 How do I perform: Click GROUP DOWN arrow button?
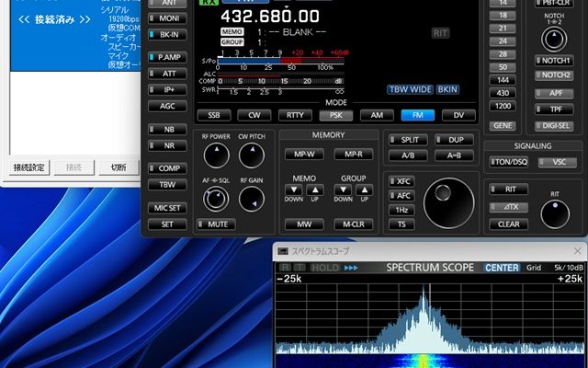tap(343, 190)
